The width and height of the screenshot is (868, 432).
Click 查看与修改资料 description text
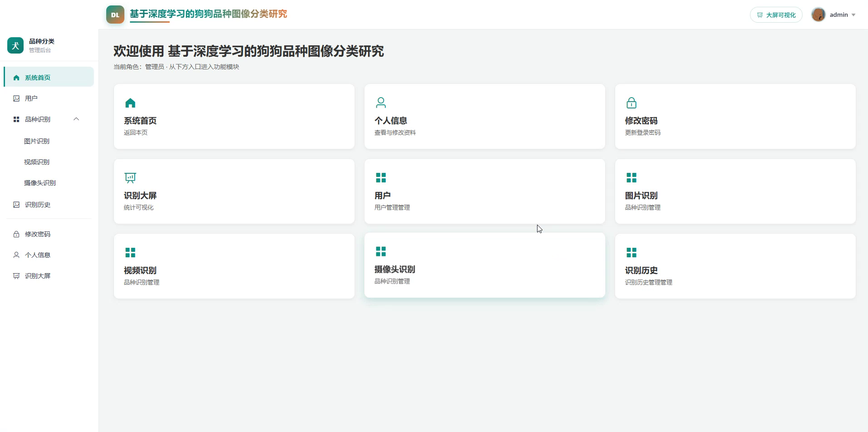coord(395,133)
